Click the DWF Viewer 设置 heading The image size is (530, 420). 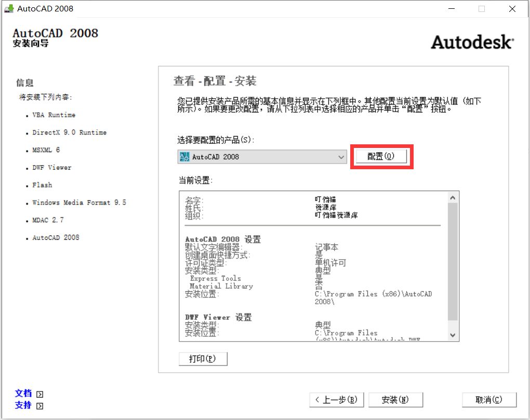click(x=218, y=317)
